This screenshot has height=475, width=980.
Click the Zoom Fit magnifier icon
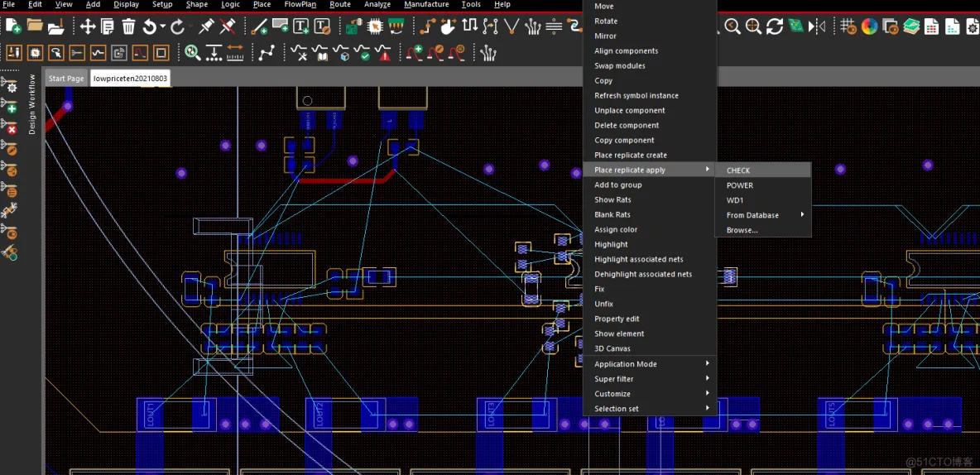coord(754,26)
